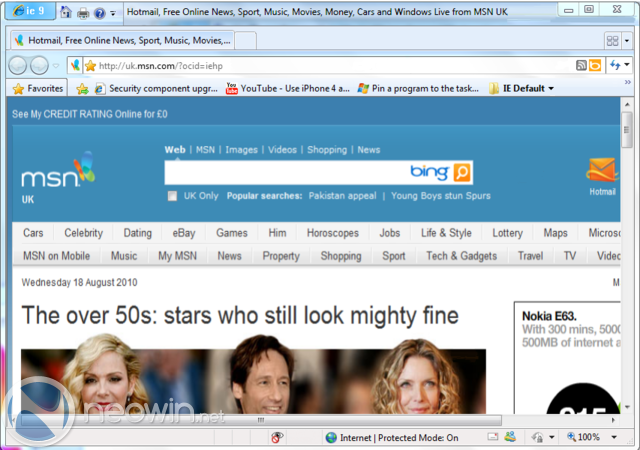Click See My CREDIT RATING Online link
640x450 pixels.
pos(90,114)
